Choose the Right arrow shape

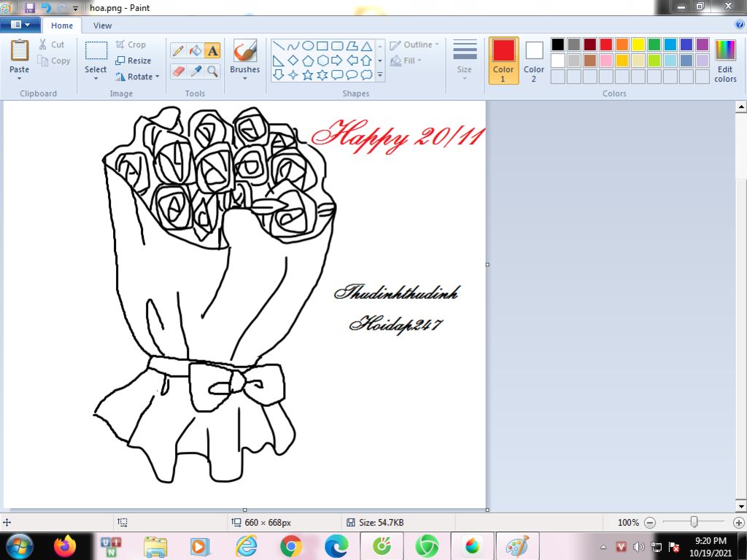click(337, 61)
